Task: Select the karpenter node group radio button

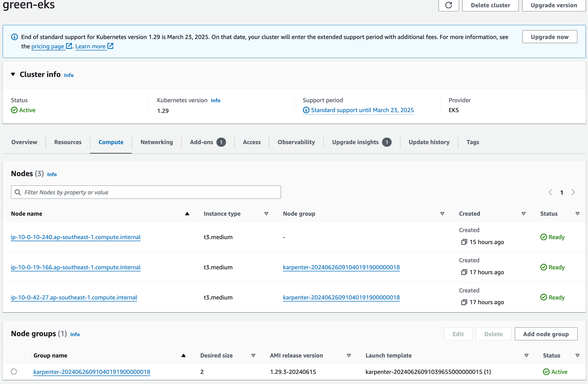Action: pos(14,371)
